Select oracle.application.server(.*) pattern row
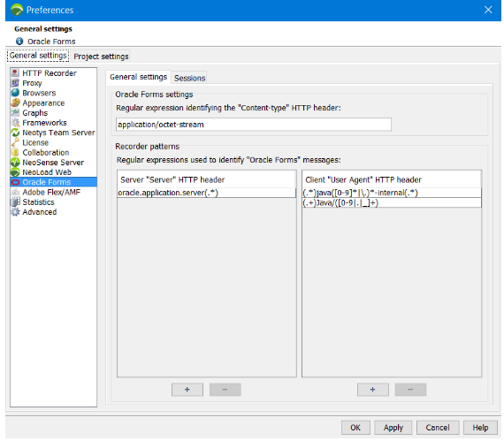The width and height of the screenshot is (504, 441). click(x=206, y=193)
